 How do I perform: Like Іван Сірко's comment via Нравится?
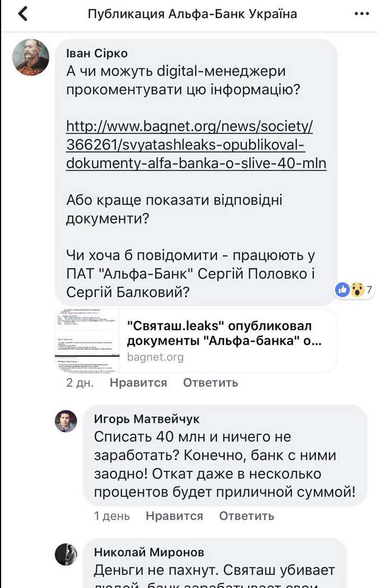click(x=138, y=382)
